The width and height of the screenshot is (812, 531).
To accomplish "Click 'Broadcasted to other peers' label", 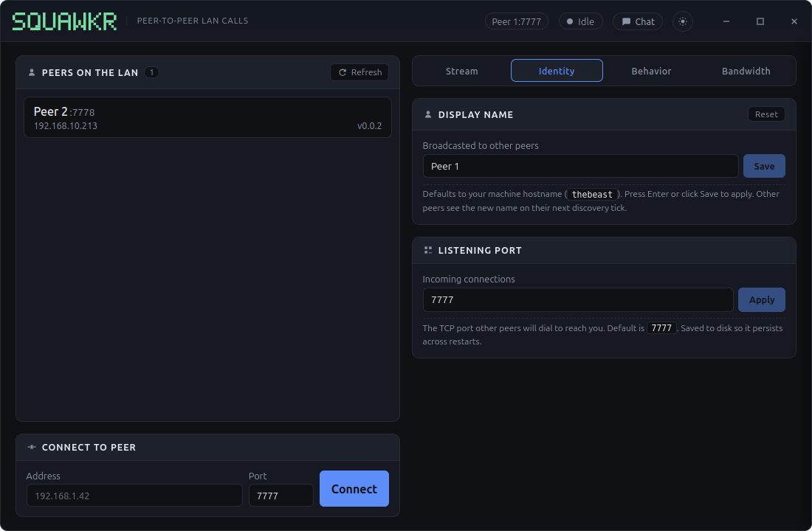I will (481, 145).
